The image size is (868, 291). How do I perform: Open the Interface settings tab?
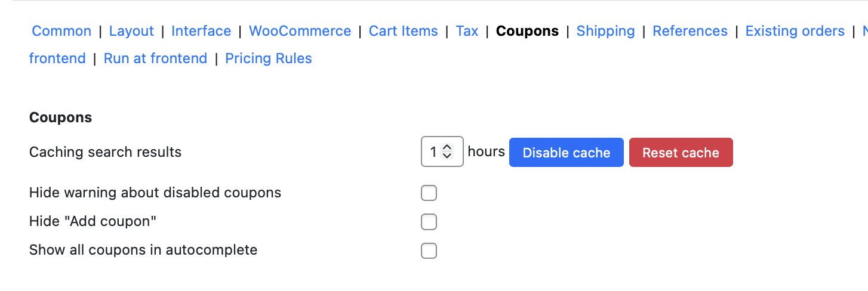tap(201, 31)
